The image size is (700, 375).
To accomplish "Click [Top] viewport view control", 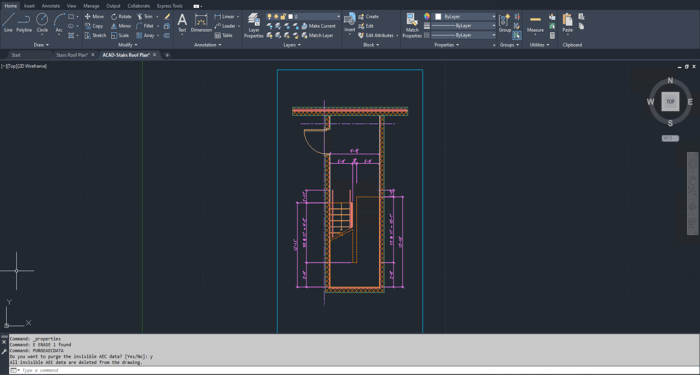I will pyautogui.click(x=11, y=66).
